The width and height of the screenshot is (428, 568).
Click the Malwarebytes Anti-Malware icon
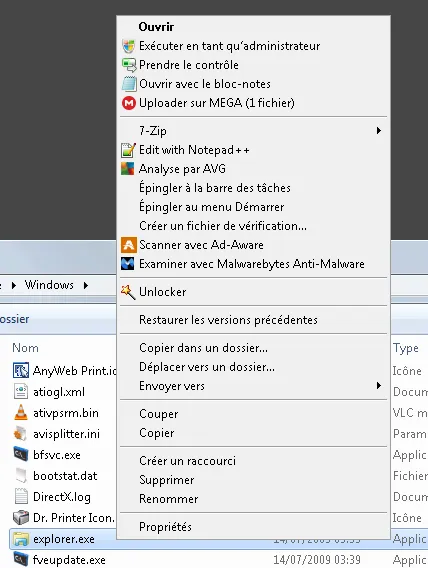[127, 264]
